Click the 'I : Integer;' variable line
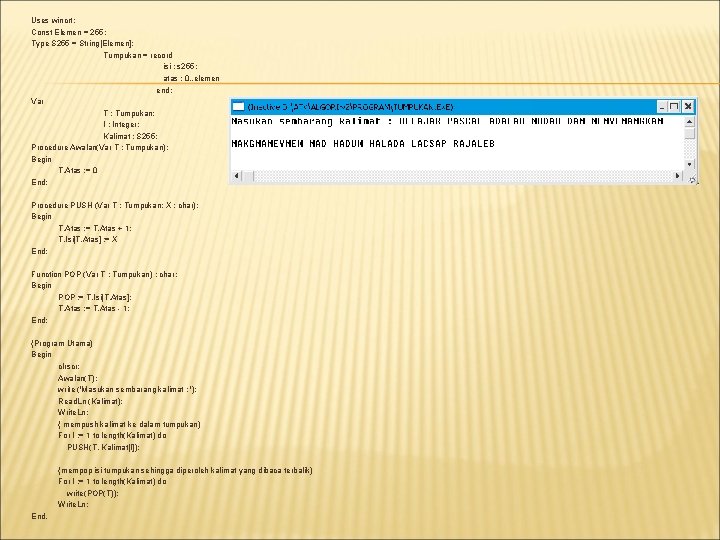Viewport: 720px width, 540px height. [121, 124]
